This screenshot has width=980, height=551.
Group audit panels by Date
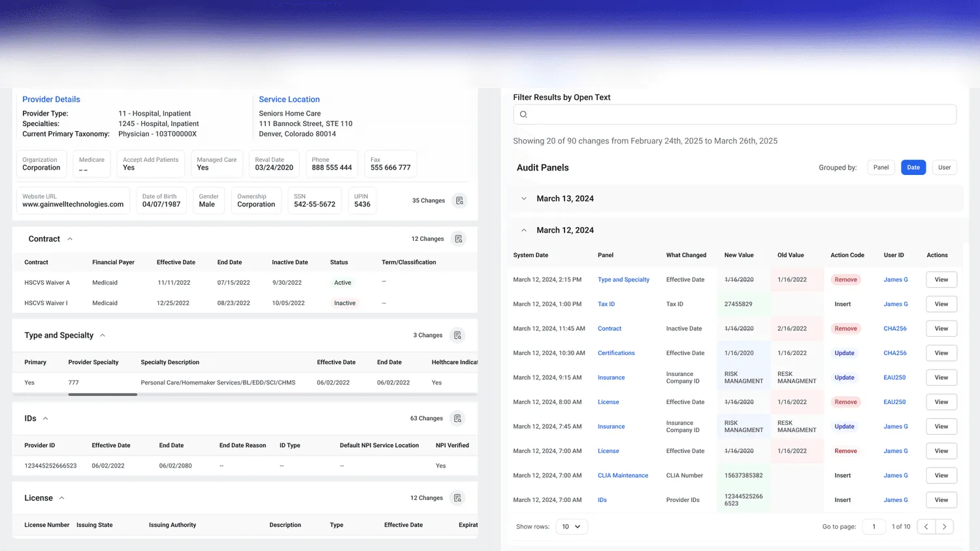tap(913, 167)
